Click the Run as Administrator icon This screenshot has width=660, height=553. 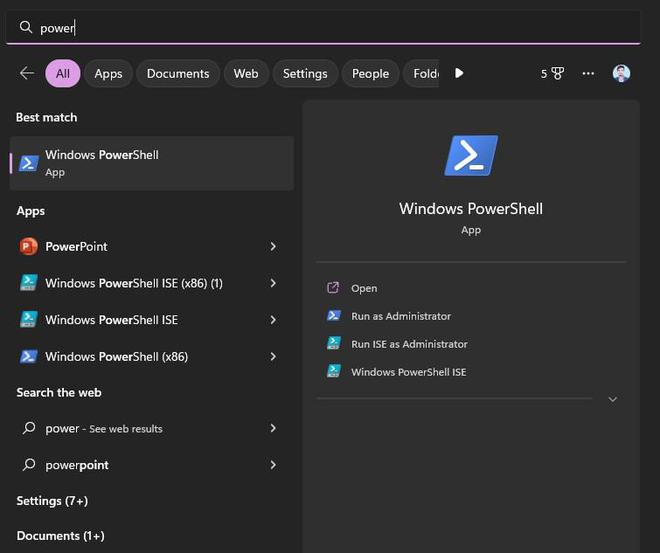pyautogui.click(x=334, y=316)
